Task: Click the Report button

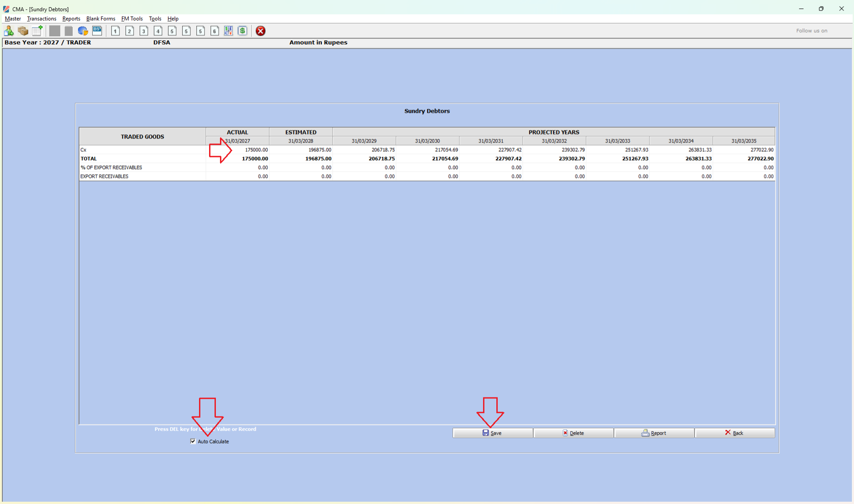Action: pos(654,433)
